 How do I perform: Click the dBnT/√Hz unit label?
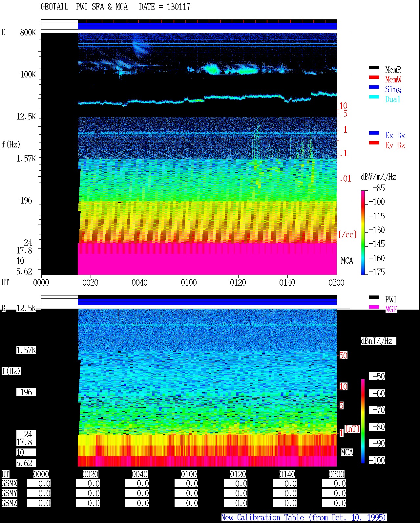pyautogui.click(x=378, y=341)
